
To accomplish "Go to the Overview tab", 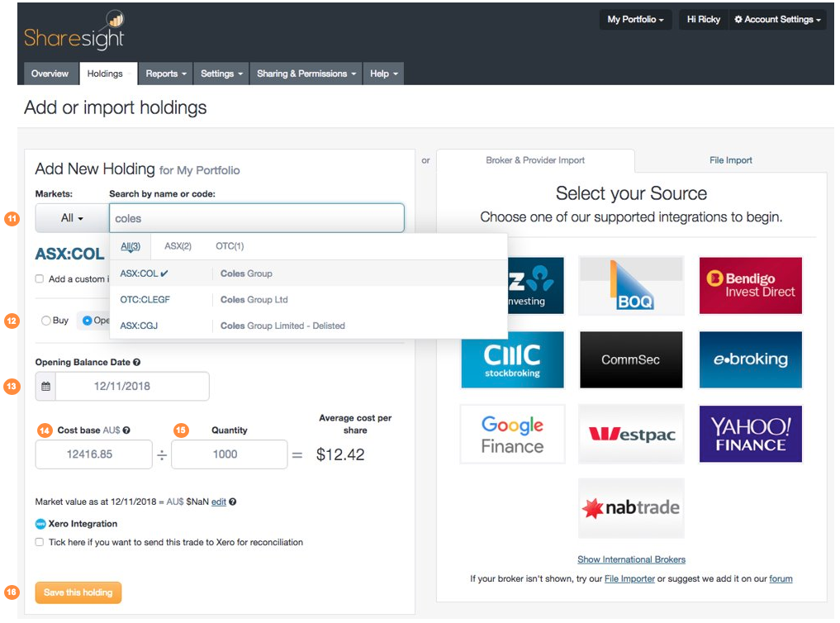I will pyautogui.click(x=50, y=74).
